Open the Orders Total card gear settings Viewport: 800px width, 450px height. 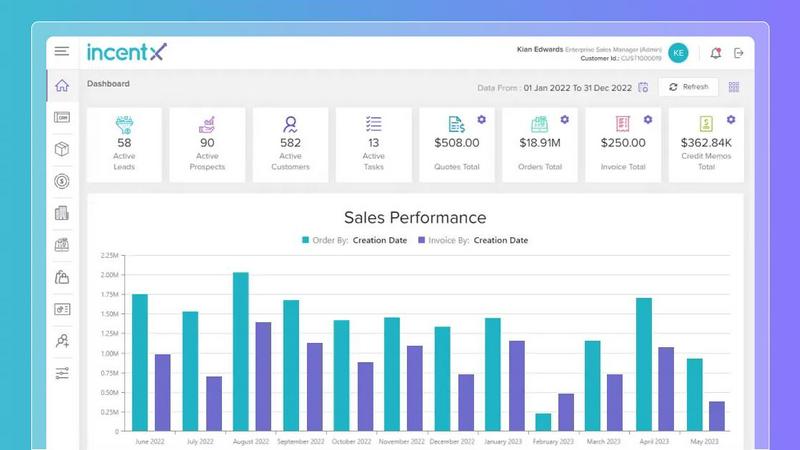tap(564, 119)
